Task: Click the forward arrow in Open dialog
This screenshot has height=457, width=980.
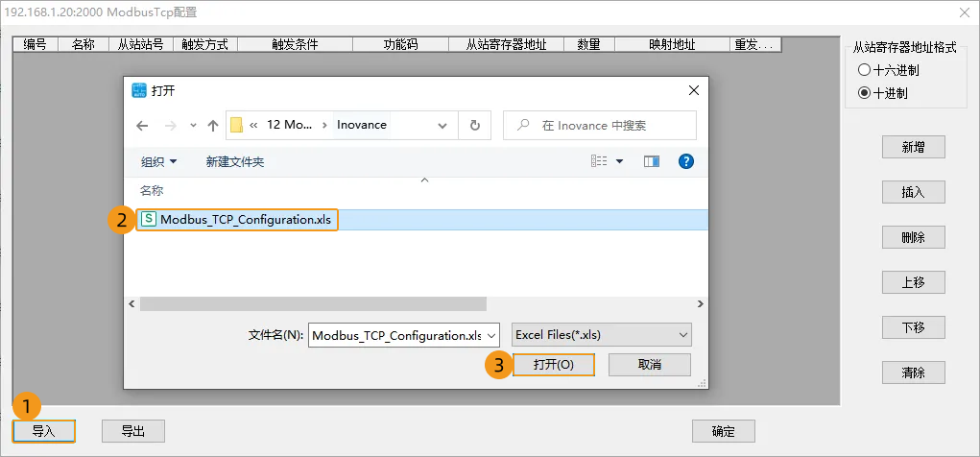Action: [170, 126]
